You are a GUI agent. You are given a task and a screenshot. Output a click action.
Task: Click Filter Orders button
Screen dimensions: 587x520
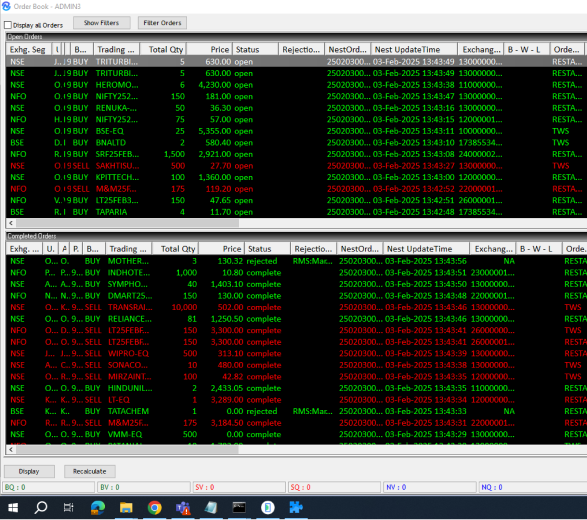pos(162,23)
